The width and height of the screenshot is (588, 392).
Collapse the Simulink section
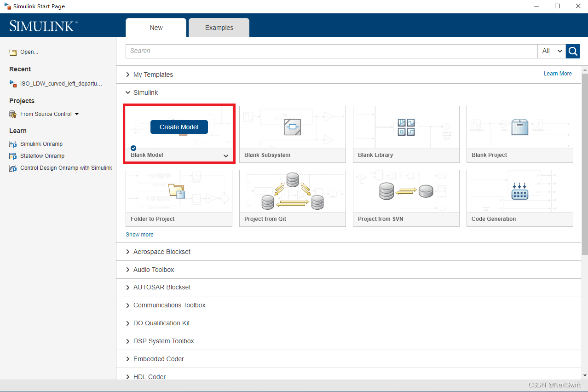pos(128,92)
